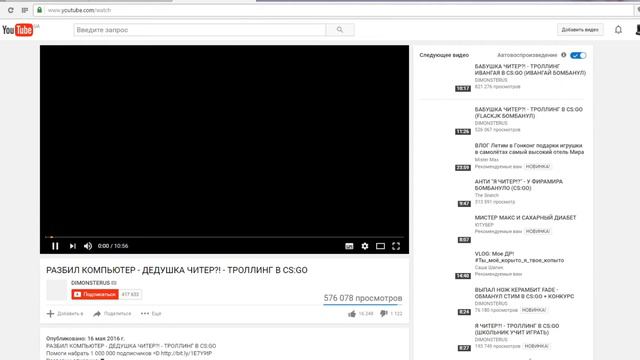
Task: Pause the video playback
Action: point(55,246)
